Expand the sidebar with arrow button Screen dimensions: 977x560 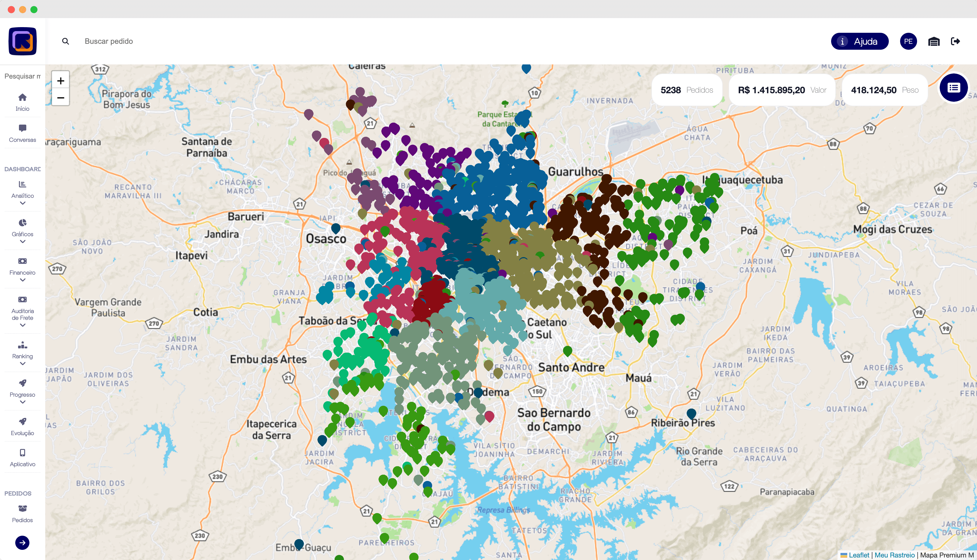22,543
